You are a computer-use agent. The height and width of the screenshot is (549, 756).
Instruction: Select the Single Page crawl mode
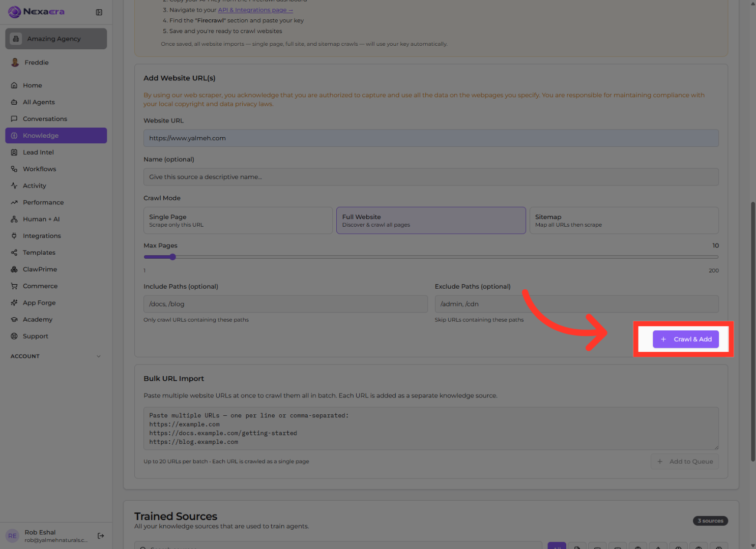pyautogui.click(x=238, y=221)
